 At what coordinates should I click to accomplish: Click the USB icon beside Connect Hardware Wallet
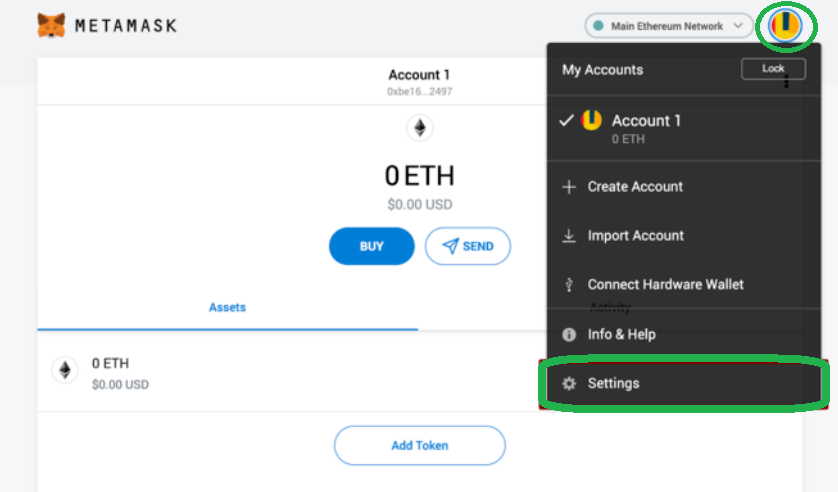tap(569, 285)
